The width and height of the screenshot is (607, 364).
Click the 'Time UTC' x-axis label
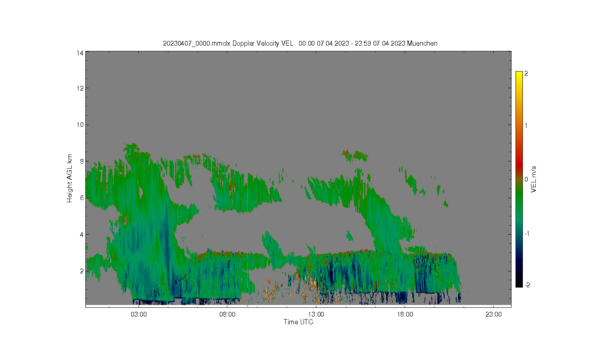coord(298,322)
